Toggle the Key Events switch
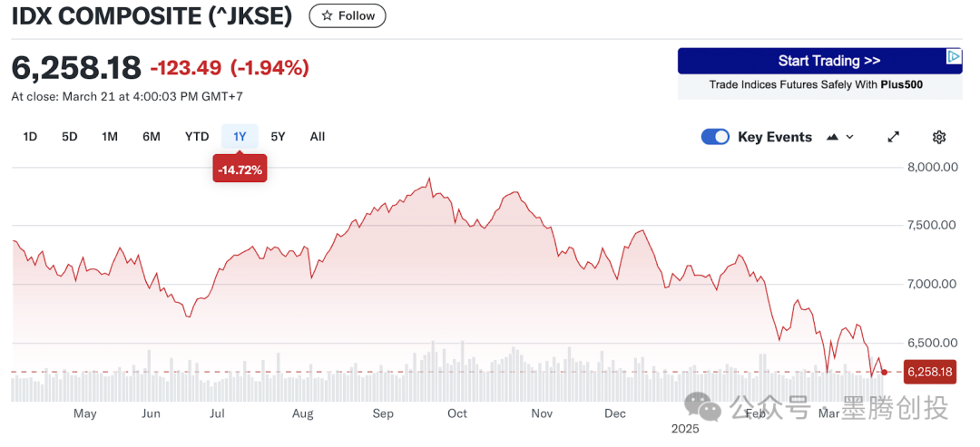Viewport: 980px width, 447px height. coord(715,137)
